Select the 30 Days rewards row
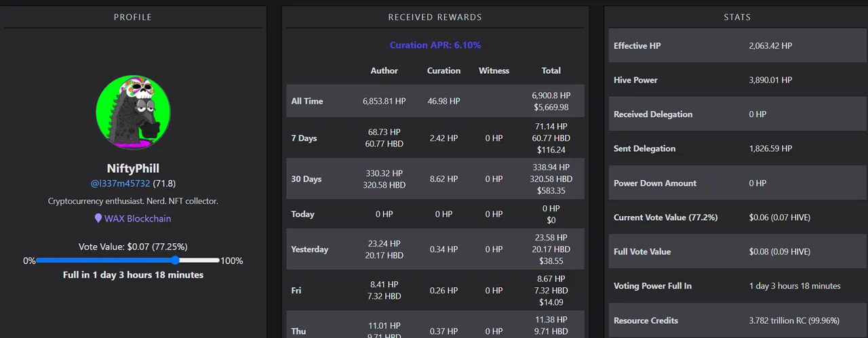The height and width of the screenshot is (338, 868). tap(435, 179)
